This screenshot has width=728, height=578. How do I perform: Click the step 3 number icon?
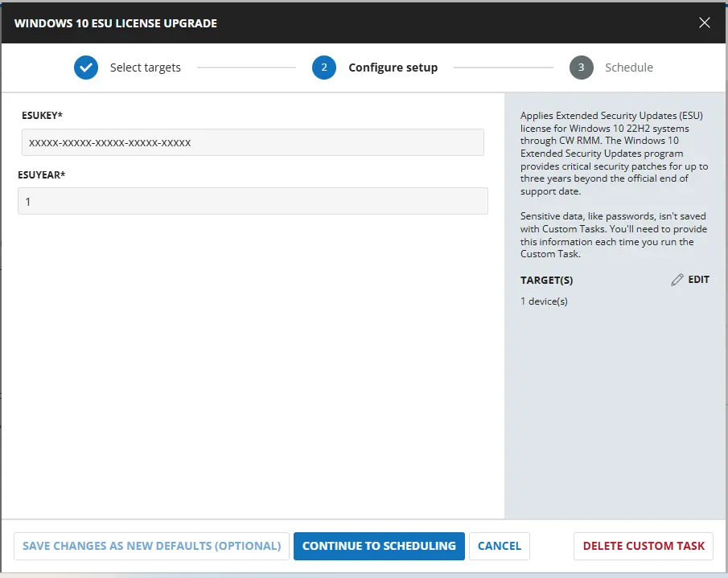pyautogui.click(x=581, y=68)
